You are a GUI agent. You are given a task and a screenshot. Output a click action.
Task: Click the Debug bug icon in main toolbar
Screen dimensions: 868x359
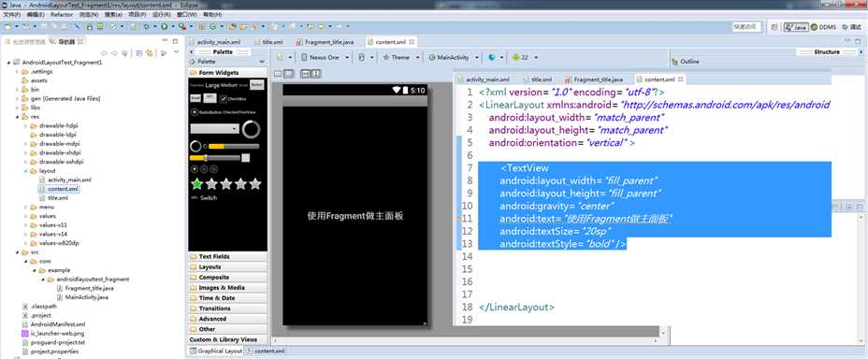[147, 26]
